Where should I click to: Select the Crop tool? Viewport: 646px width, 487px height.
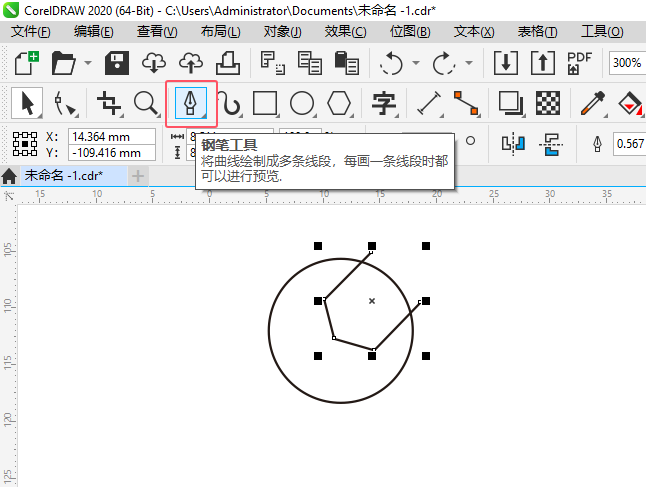click(109, 103)
